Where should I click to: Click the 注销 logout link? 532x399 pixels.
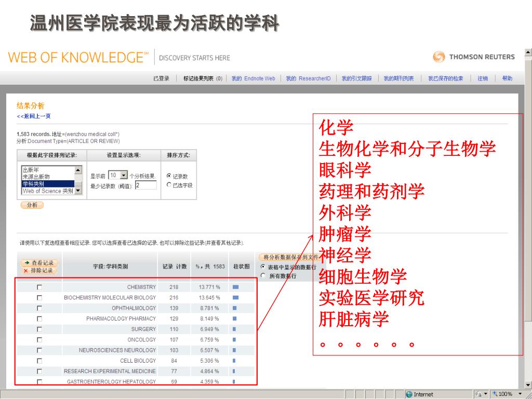[x=483, y=78]
